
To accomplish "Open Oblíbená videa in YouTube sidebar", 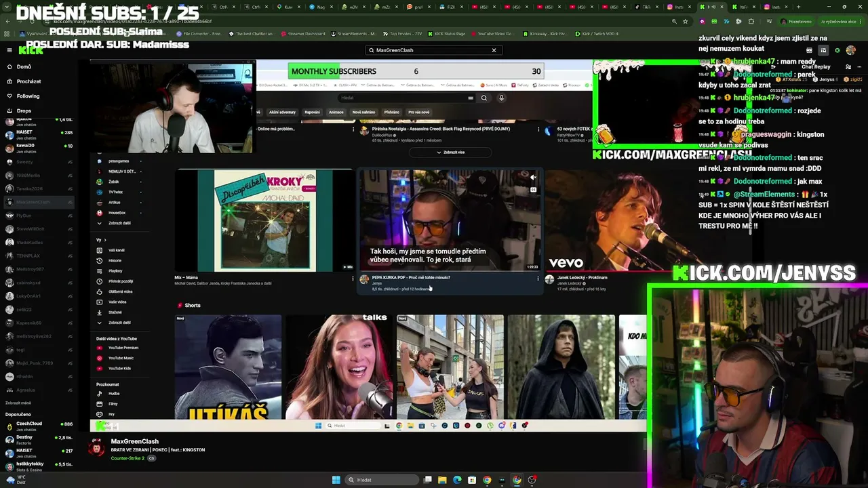I will pyautogui.click(x=114, y=291).
